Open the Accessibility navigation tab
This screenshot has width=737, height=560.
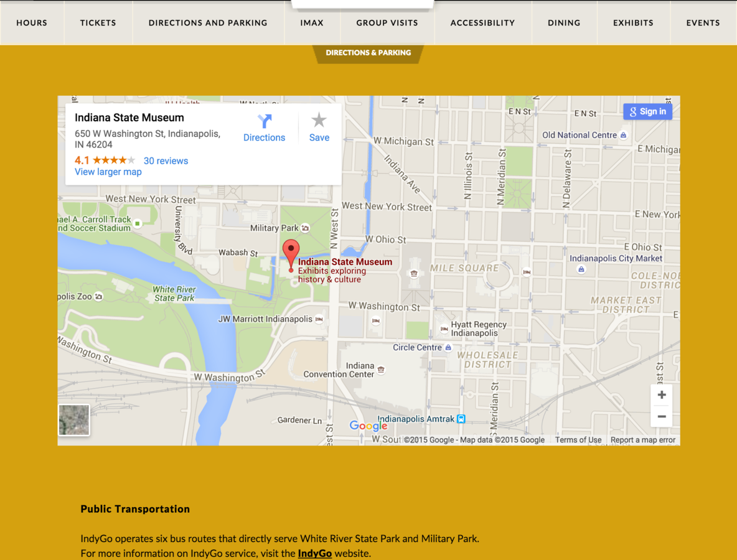pos(482,22)
